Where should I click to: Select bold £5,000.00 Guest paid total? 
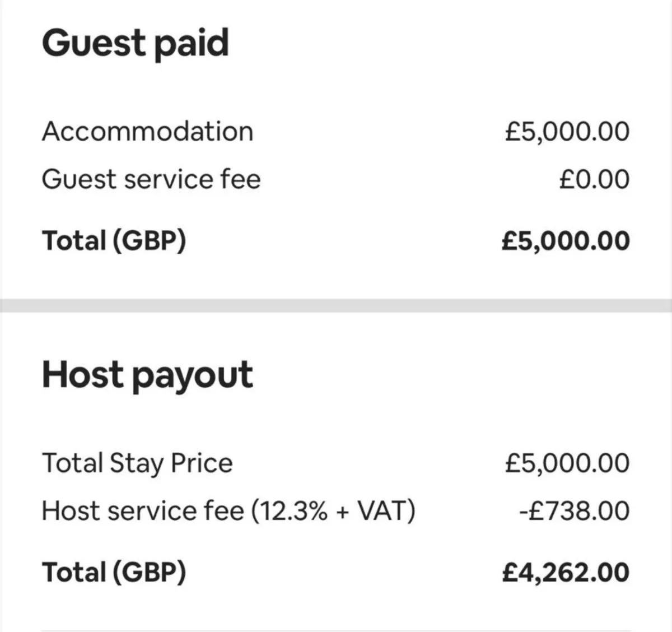[x=566, y=240]
